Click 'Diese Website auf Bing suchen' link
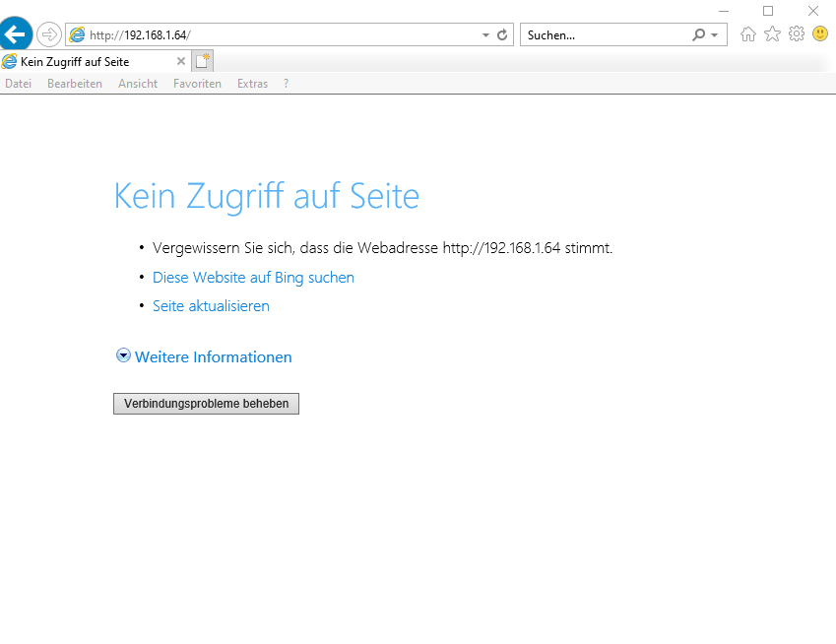The image size is (836, 644). click(x=253, y=278)
